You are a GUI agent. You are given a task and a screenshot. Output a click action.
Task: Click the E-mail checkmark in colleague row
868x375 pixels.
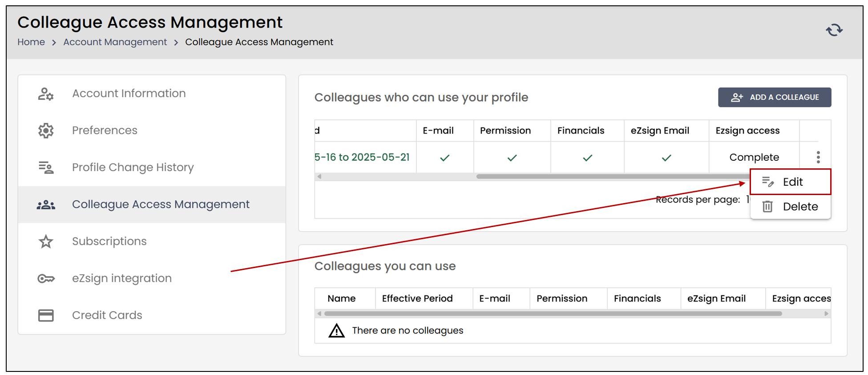(445, 158)
